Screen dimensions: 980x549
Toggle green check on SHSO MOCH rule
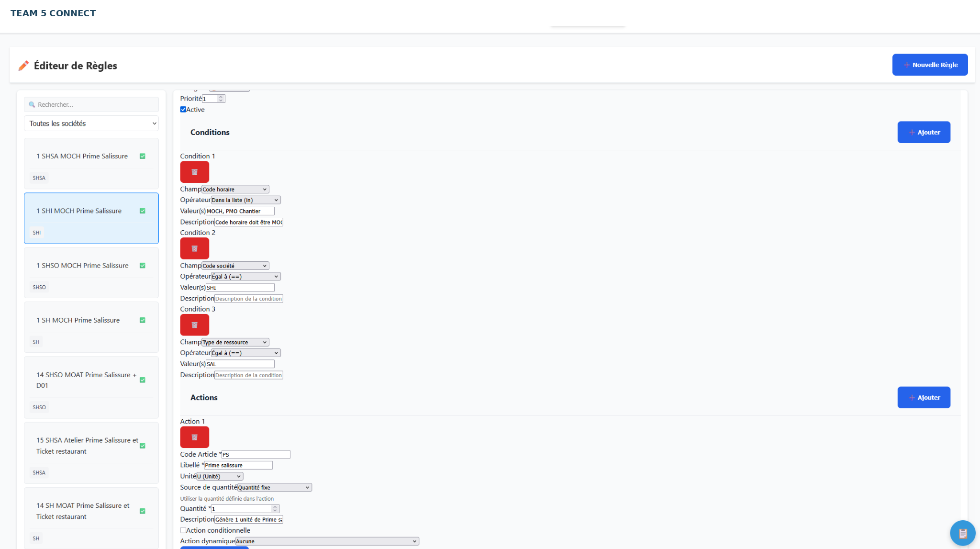coord(142,266)
